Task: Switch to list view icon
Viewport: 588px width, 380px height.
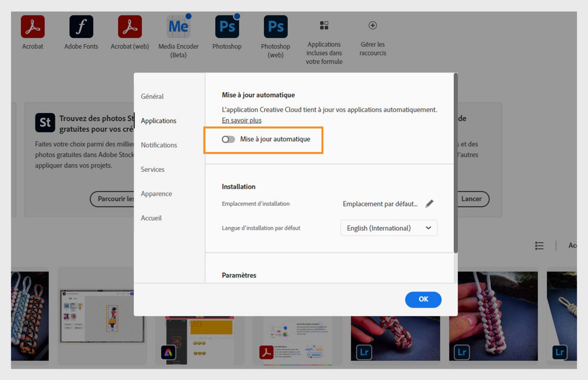Action: tap(539, 245)
